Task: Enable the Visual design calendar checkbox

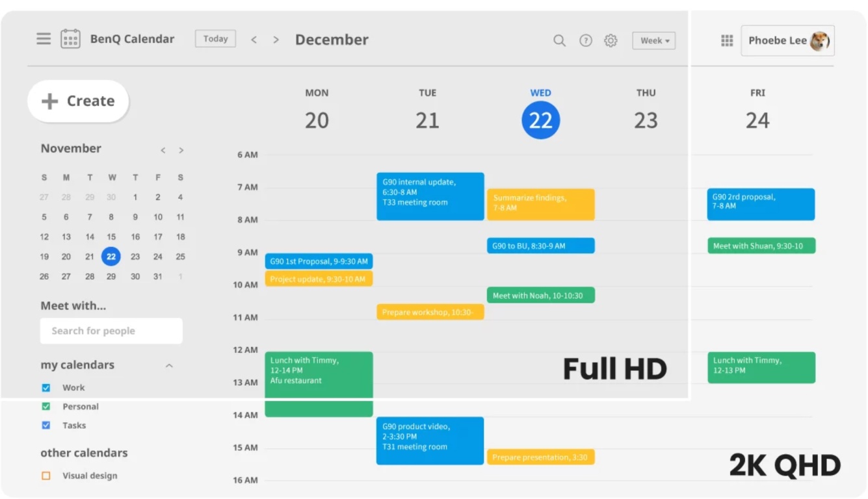Action: tap(46, 476)
